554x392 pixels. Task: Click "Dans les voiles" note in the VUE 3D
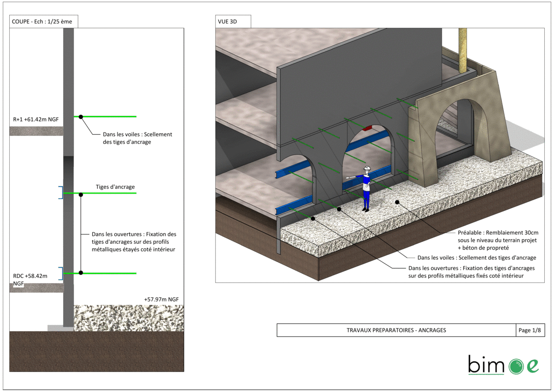pyautogui.click(x=476, y=258)
